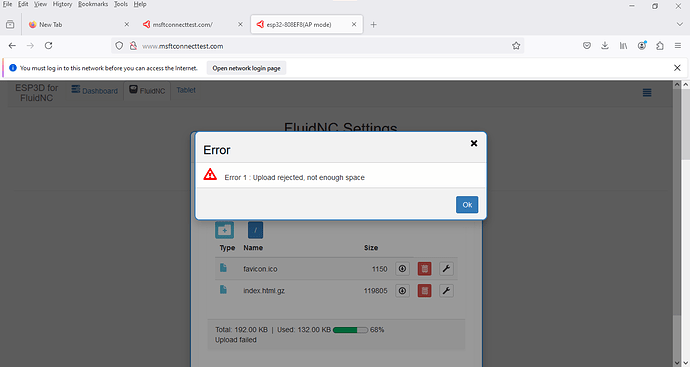Screen dimensions: 690x367
Task: Create a new folder with the folder-plus icon
Action: (x=224, y=230)
